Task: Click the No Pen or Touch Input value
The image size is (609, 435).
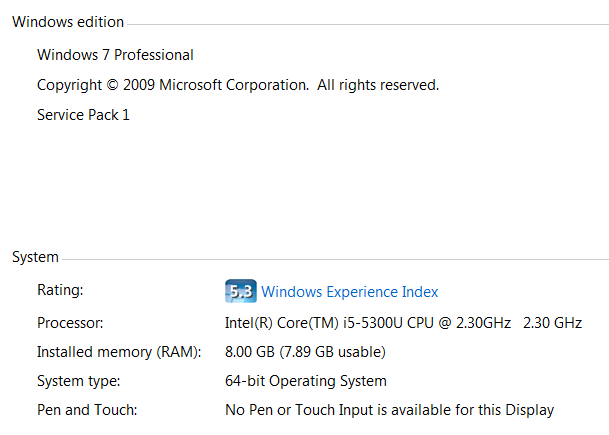Action: [x=390, y=410]
